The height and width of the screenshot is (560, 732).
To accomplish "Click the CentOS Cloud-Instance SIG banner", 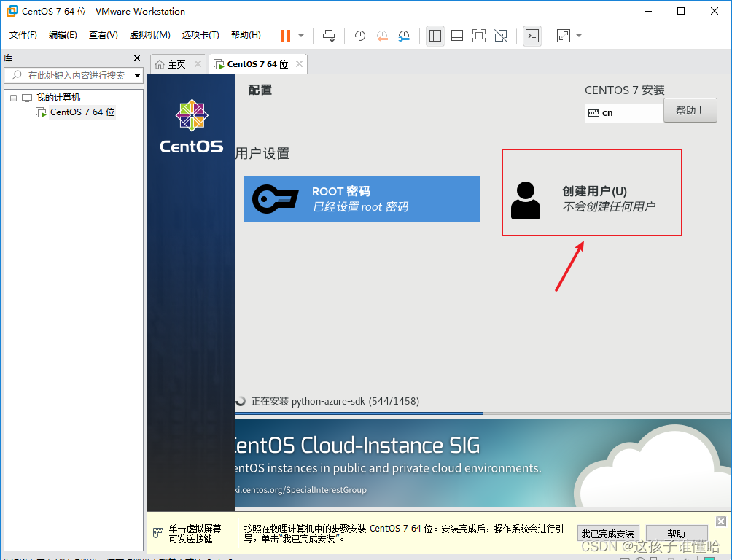I will 483,463.
